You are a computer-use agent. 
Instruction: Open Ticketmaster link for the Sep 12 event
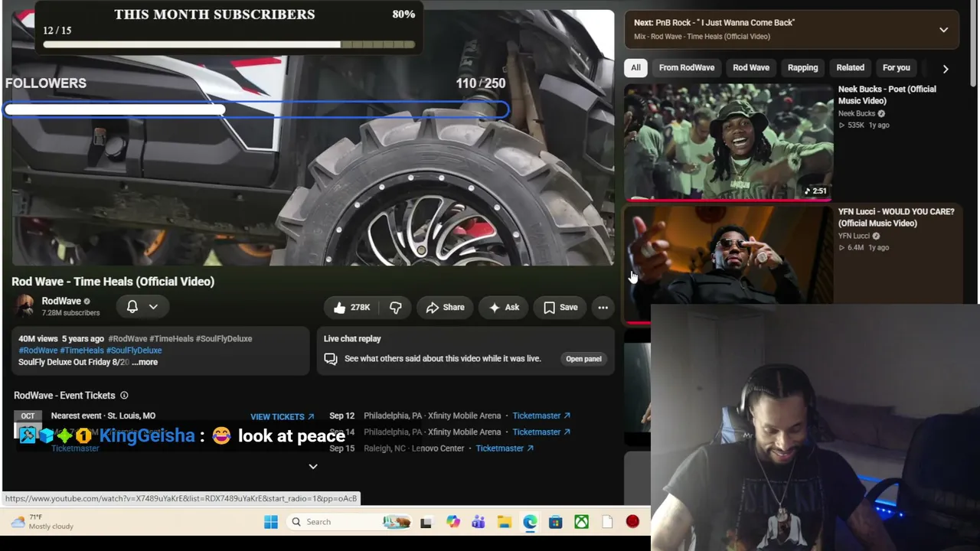pos(541,416)
